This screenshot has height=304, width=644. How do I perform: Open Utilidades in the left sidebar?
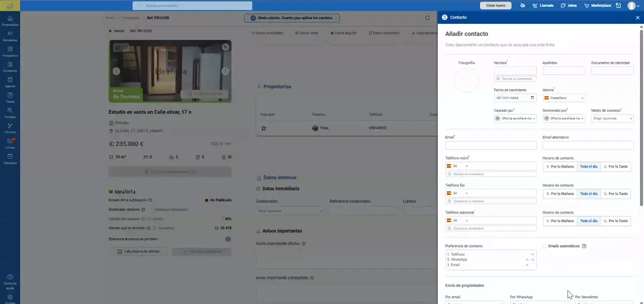[10, 159]
